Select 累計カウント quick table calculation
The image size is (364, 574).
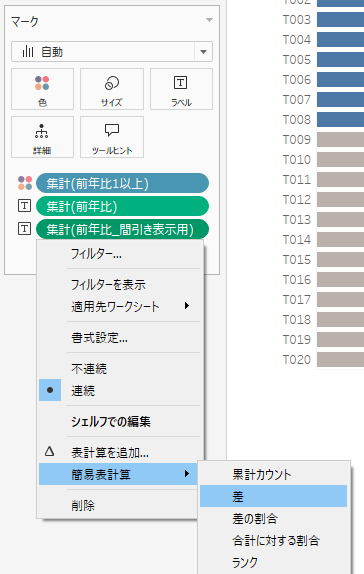(273, 475)
